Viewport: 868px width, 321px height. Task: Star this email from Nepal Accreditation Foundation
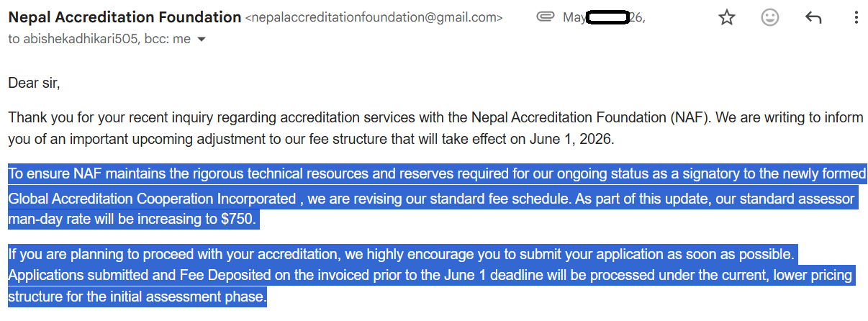[x=727, y=18]
